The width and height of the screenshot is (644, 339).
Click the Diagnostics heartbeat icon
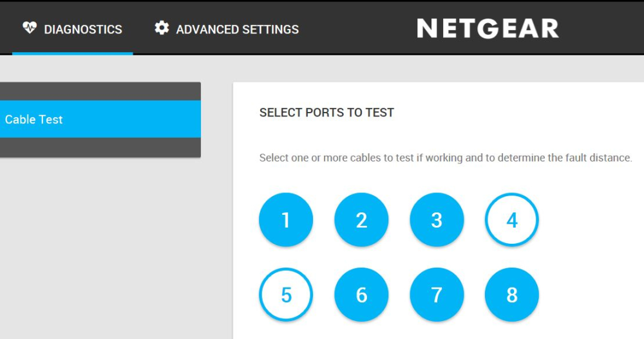(x=30, y=28)
